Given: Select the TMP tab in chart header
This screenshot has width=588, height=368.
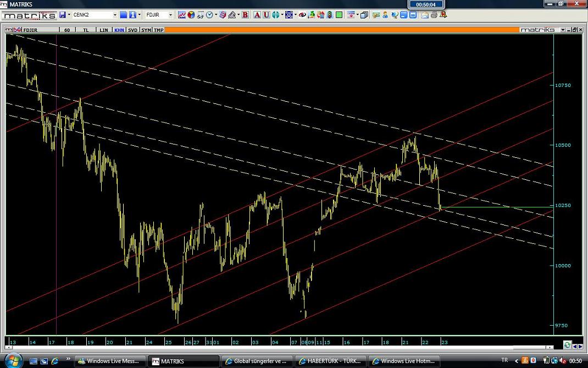Looking at the screenshot, I should pos(158,30).
